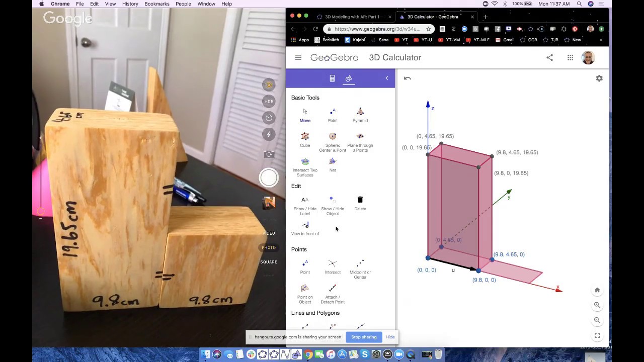This screenshot has width=644, height=362.
Task: Open the Gmail bookmark
Action: pyautogui.click(x=505, y=40)
